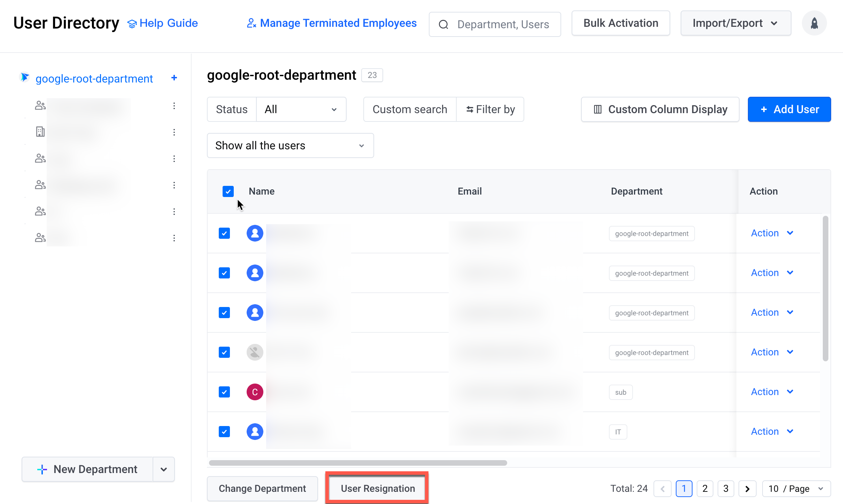Click first row user avatar
Screen dimensions: 843x504
pyautogui.click(x=255, y=233)
